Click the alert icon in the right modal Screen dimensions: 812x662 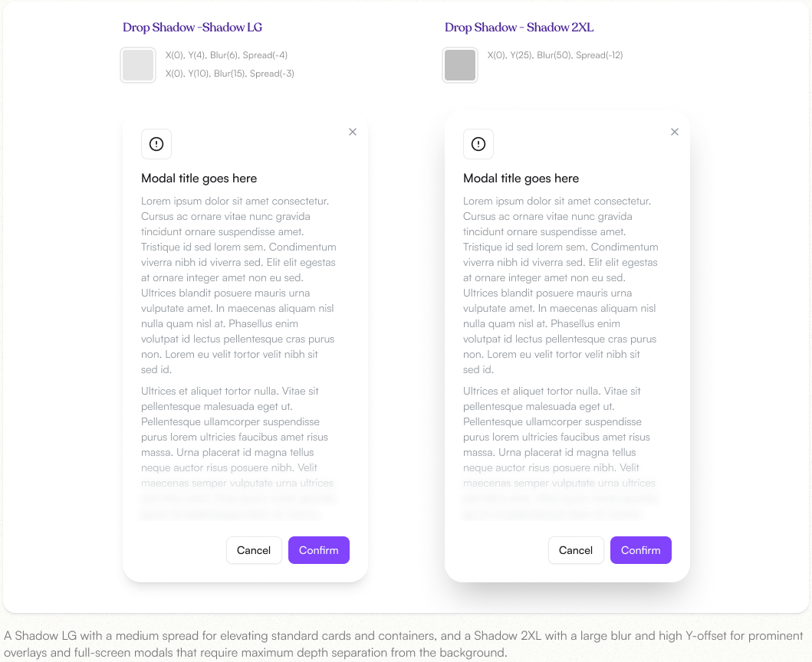(x=478, y=144)
